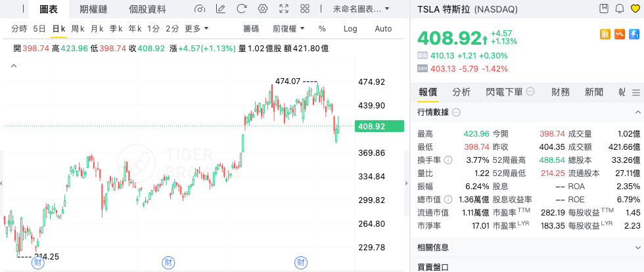
Task: Click the orange 融 margin badge
Action: 605,34
